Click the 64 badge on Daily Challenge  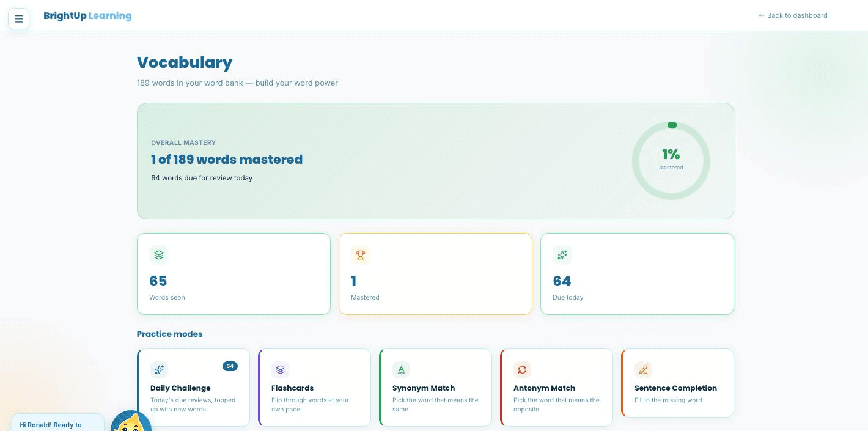click(x=230, y=366)
